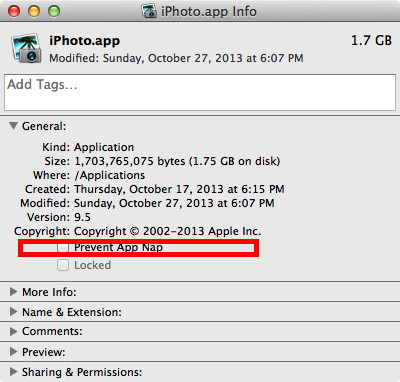Expand the Name & Extension section
Image resolution: width=400 pixels, height=382 pixels.
[x=13, y=312]
